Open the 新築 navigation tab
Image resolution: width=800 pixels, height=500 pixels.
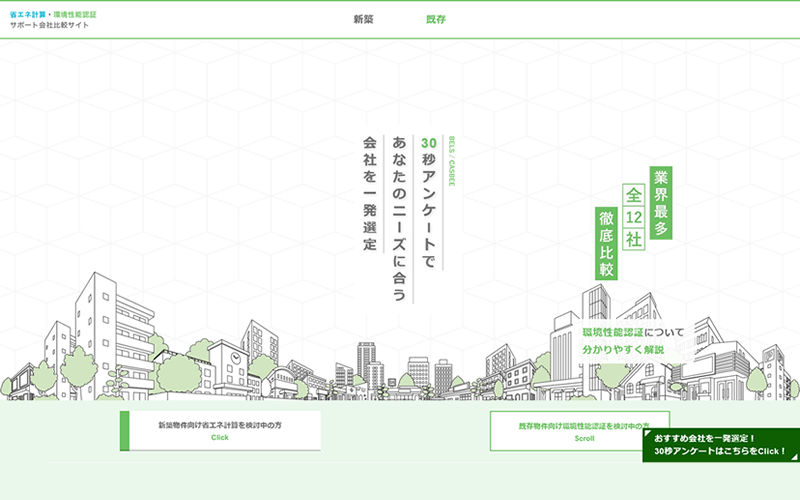363,20
